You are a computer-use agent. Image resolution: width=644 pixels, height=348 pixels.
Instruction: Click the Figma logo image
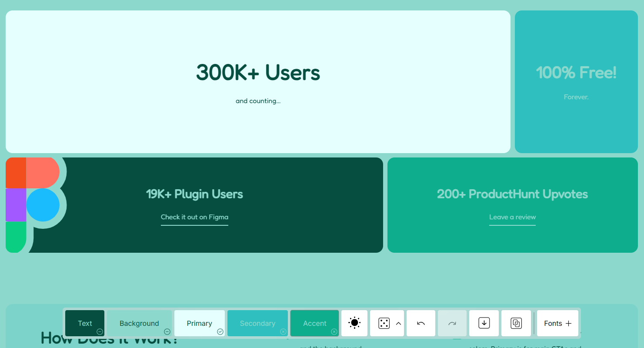click(x=35, y=205)
